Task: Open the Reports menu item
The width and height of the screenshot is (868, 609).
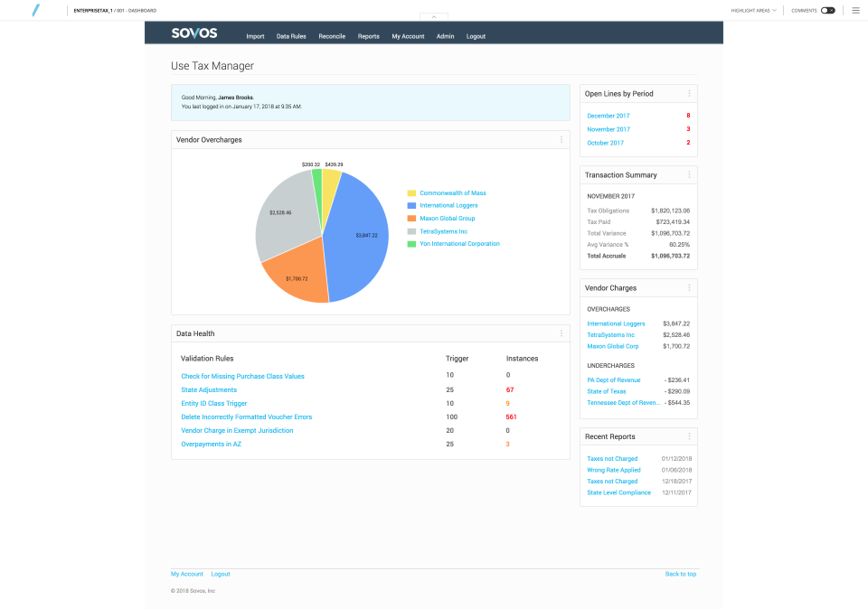Action: pyautogui.click(x=368, y=36)
